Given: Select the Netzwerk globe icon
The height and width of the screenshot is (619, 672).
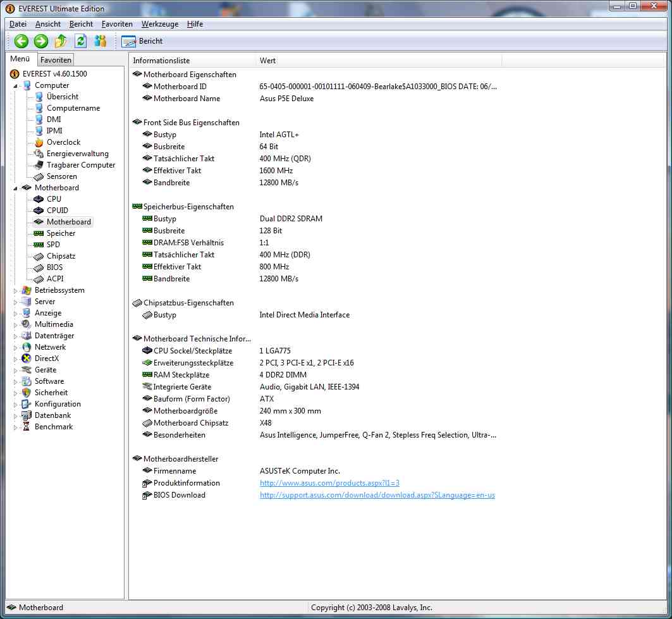Looking at the screenshot, I should (x=27, y=346).
